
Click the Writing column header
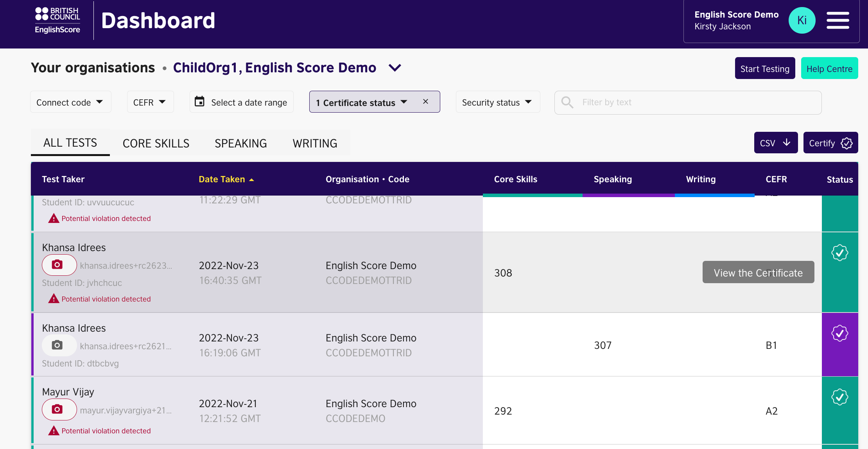click(701, 179)
